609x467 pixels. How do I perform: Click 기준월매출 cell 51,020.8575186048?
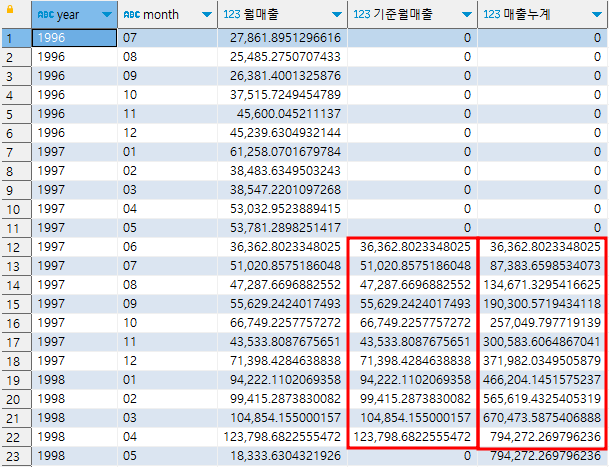(x=412, y=266)
